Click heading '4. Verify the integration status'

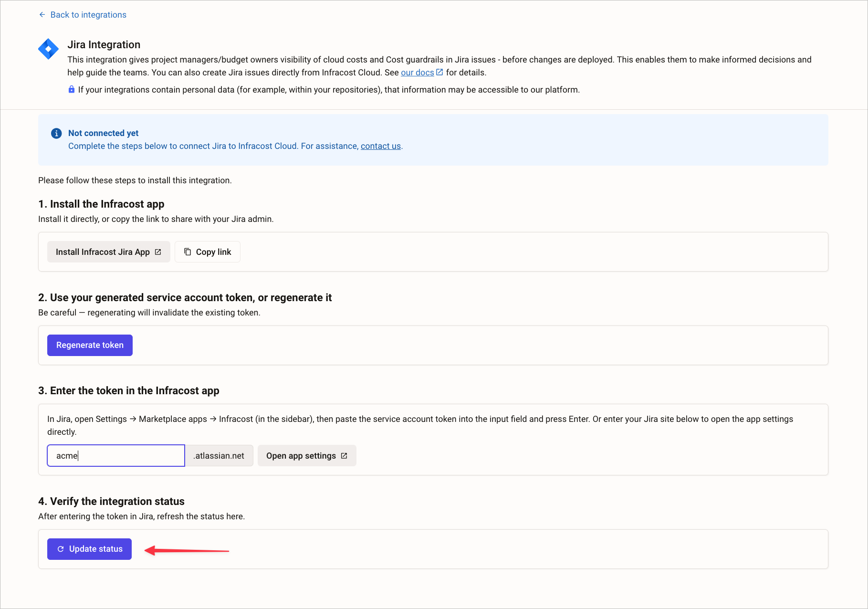point(111,502)
